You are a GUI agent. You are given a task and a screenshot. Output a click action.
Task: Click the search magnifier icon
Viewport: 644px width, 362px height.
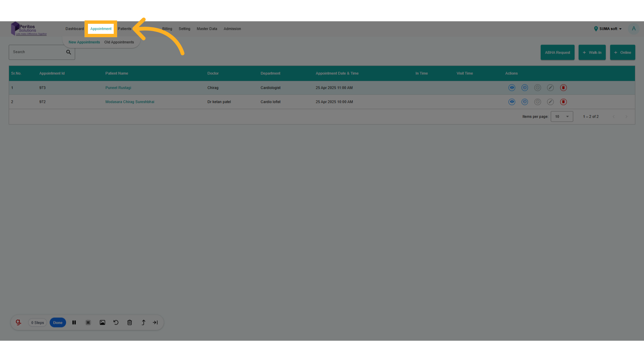pyautogui.click(x=68, y=52)
